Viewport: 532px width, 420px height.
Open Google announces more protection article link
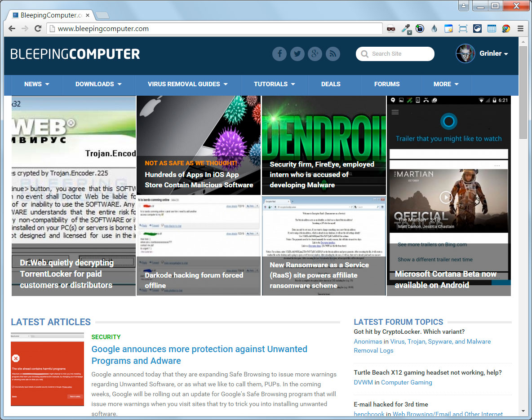pos(199,355)
